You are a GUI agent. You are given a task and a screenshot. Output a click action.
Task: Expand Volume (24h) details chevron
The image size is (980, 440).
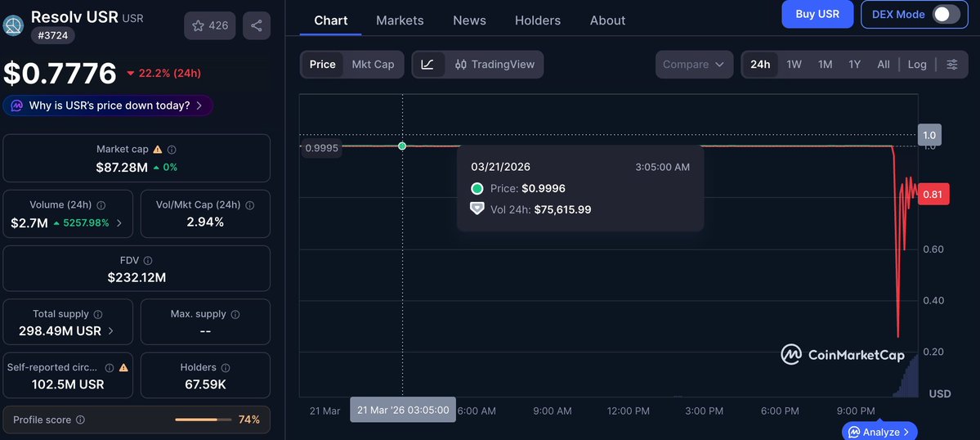point(119,222)
